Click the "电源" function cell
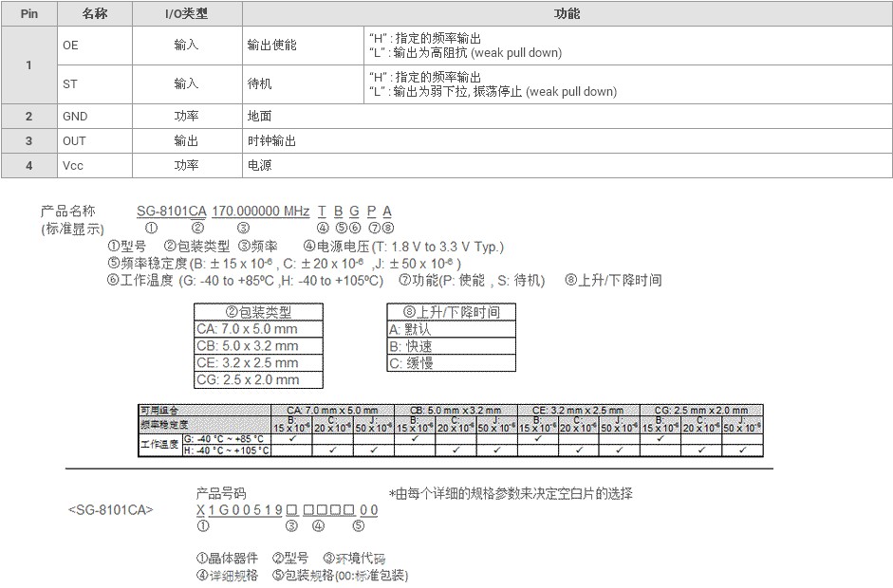This screenshot has height=588, width=893. pos(567,165)
